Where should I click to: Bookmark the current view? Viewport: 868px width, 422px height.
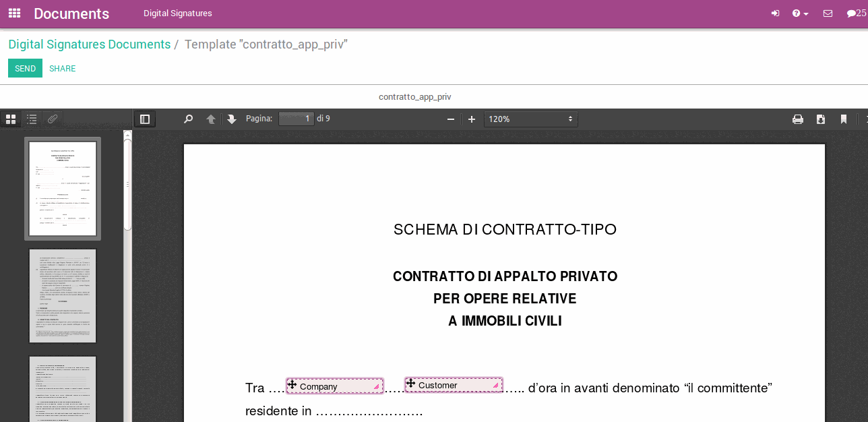tap(844, 119)
